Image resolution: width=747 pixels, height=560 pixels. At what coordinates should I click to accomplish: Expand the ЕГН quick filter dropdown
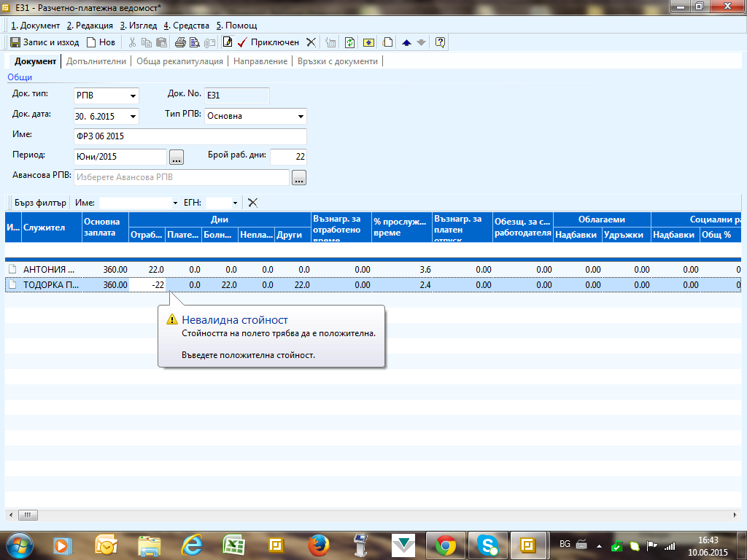click(x=235, y=203)
